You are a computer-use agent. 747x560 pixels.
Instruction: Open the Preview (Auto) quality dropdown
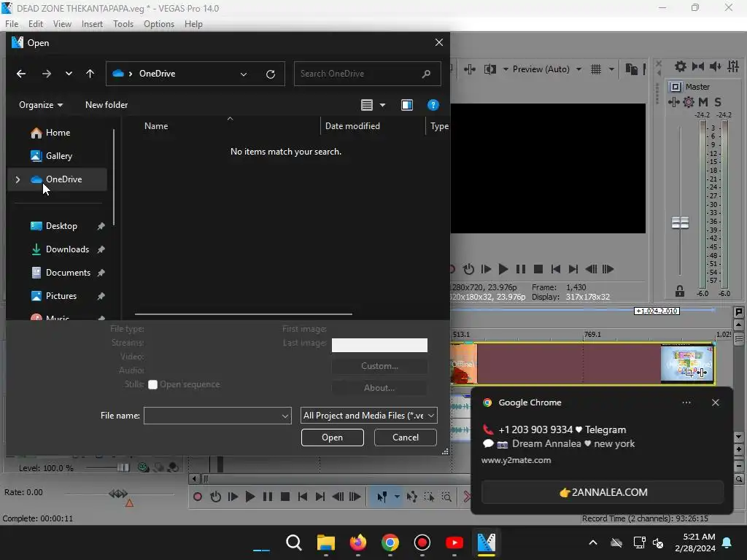pos(578,69)
